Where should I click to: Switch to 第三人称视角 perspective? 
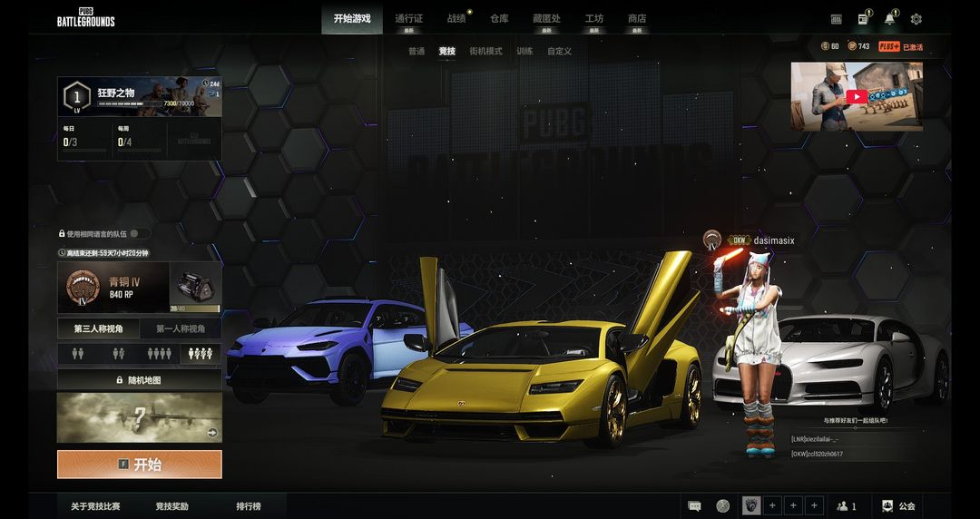(98, 328)
